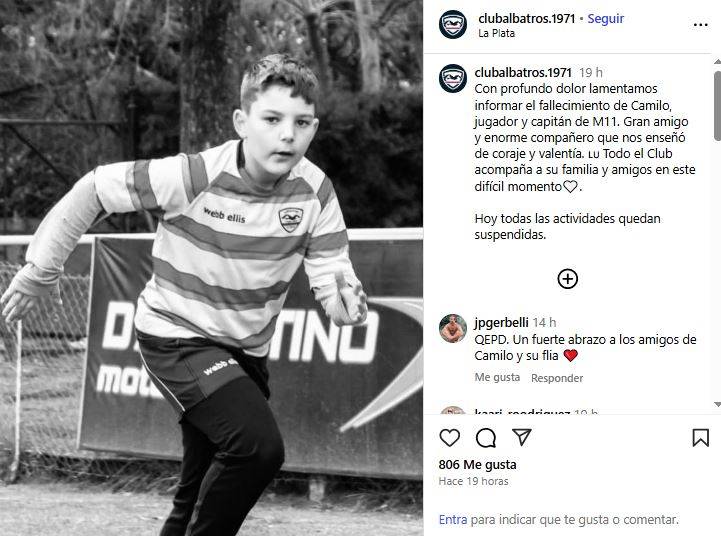Save the post with bookmark icon
Screen dimensions: 721x536
point(700,438)
